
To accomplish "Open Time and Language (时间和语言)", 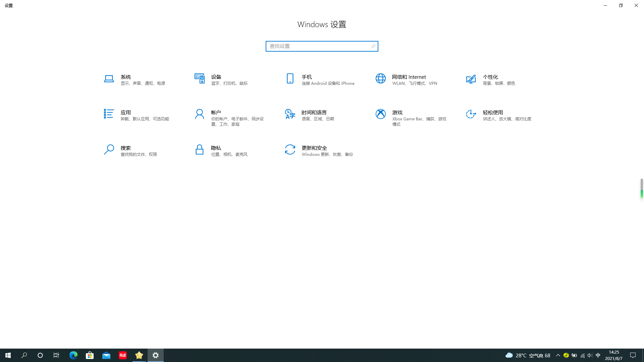I will (x=314, y=113).
